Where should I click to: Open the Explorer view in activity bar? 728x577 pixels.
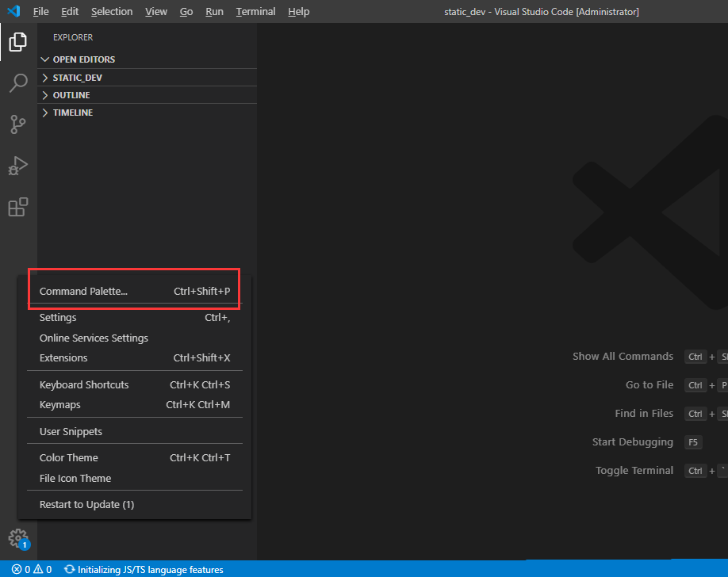click(18, 42)
